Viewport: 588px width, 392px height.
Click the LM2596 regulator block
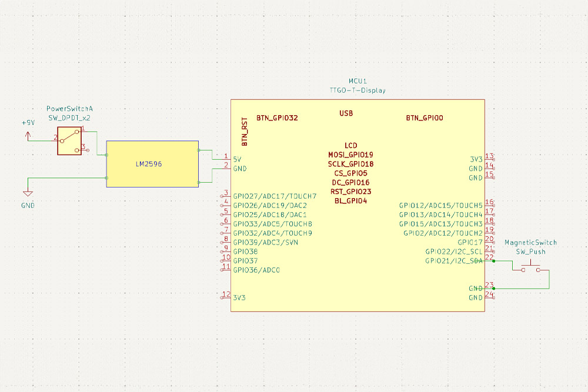pos(152,164)
